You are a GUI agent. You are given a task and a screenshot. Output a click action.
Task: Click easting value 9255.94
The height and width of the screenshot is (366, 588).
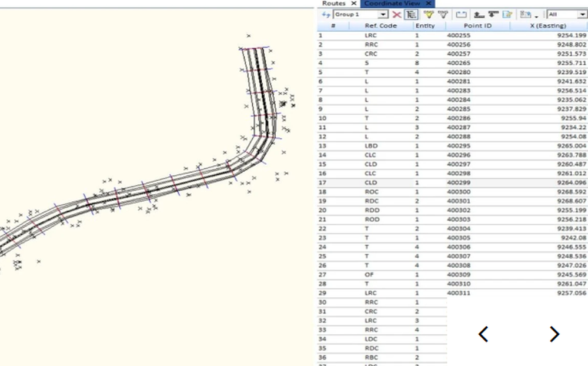coord(573,118)
